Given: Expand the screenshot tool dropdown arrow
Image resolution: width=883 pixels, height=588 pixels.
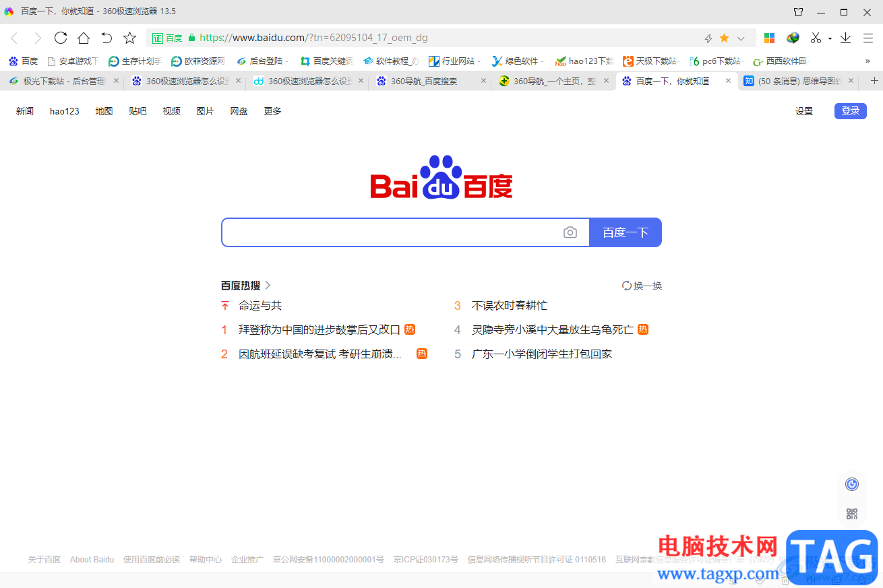Looking at the screenshot, I should (x=830, y=38).
